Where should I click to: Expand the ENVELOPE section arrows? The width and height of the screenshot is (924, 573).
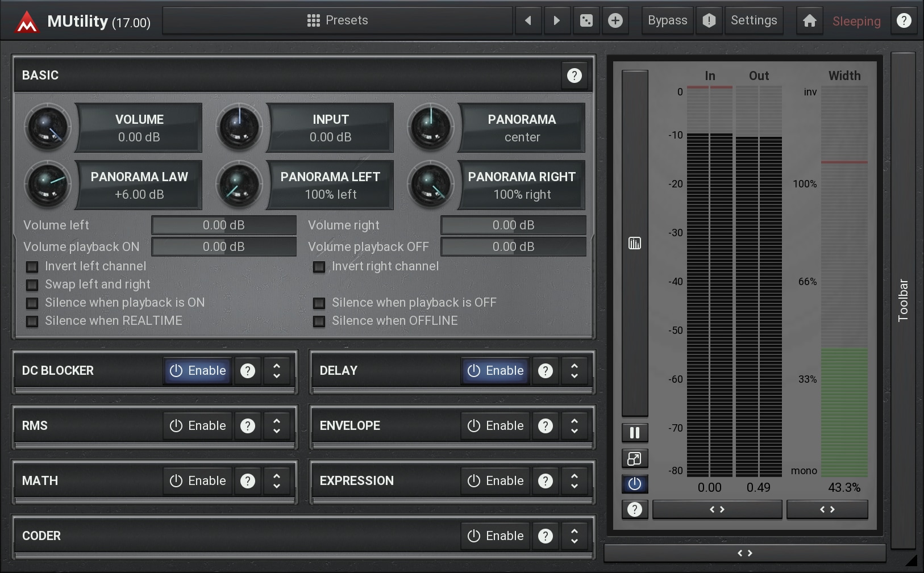(x=575, y=426)
